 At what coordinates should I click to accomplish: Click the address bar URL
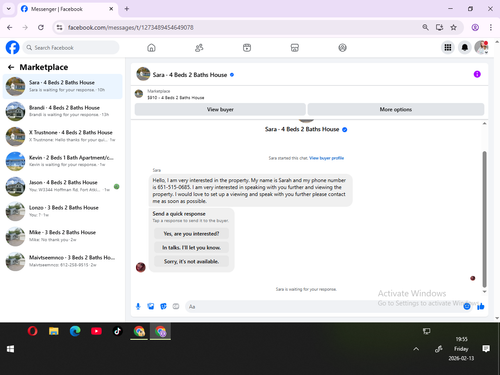point(130,27)
